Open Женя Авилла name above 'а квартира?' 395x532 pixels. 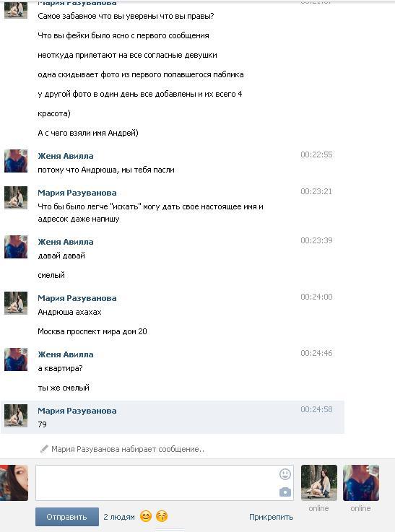(x=66, y=354)
